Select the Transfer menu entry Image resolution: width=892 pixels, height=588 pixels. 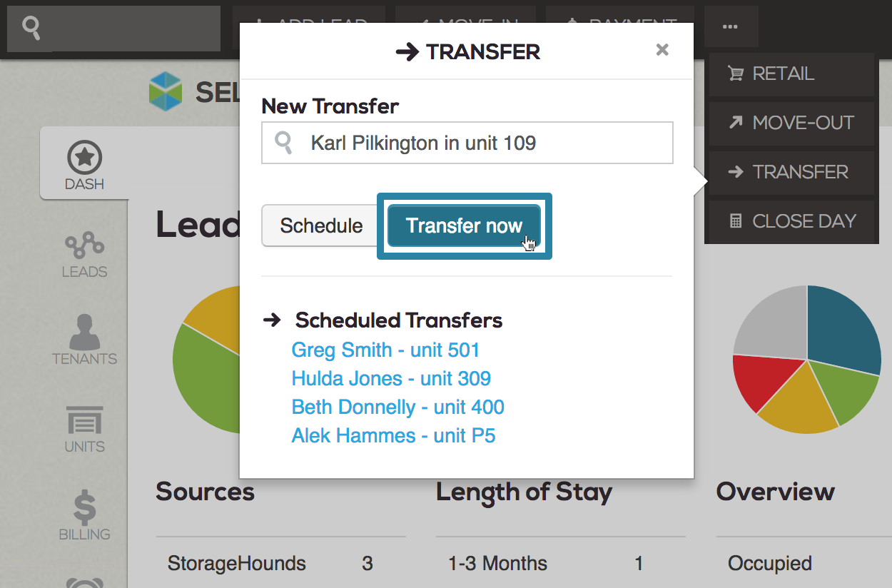(791, 172)
